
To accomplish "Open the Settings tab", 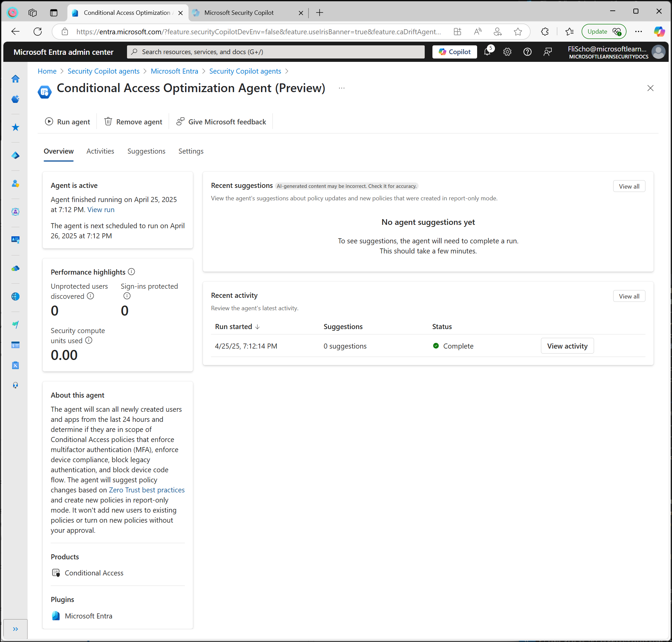I will pyautogui.click(x=191, y=151).
